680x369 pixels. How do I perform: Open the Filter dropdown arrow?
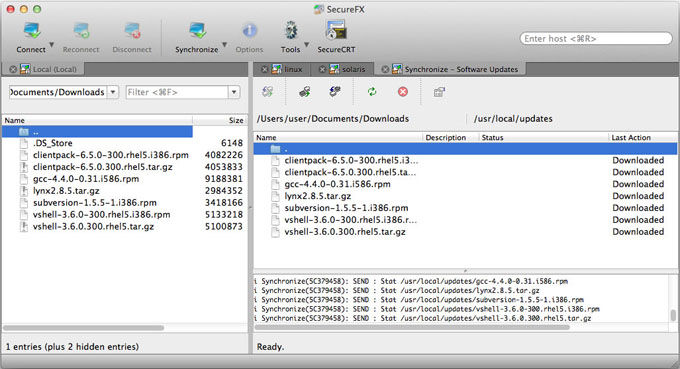tap(234, 92)
